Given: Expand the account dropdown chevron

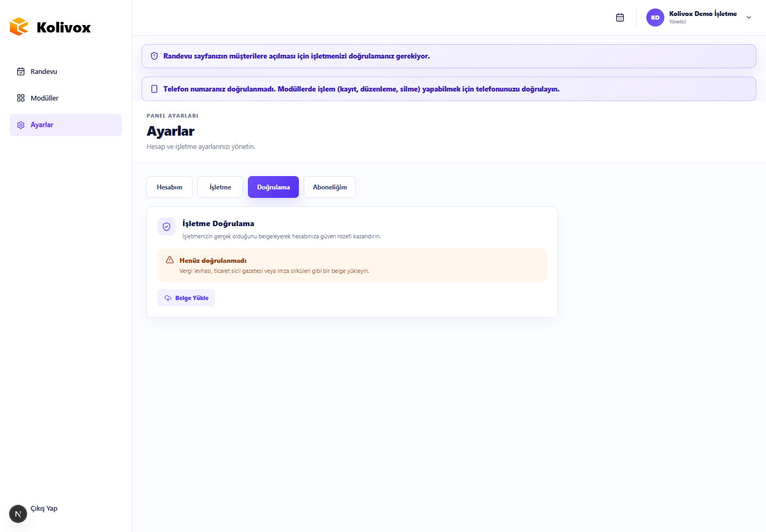Looking at the screenshot, I should (x=749, y=18).
